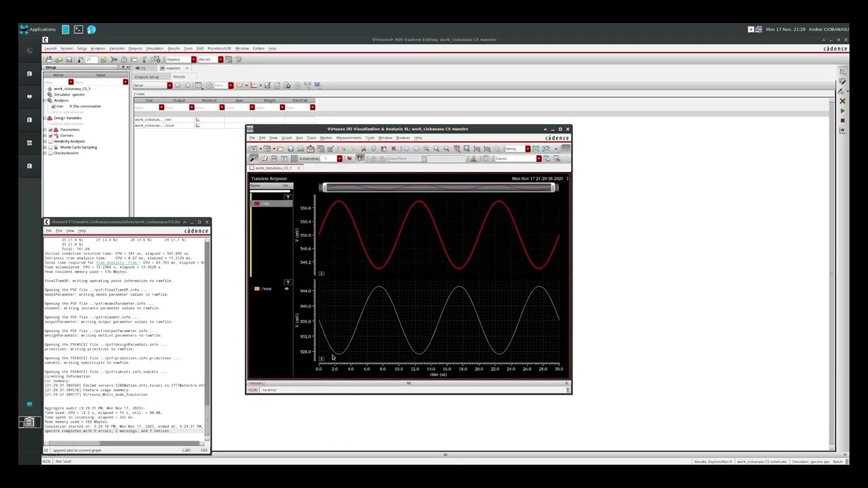Viewport: 868px width, 488px height.
Task: Click the red X icon on right sidebar
Action: click(842, 101)
